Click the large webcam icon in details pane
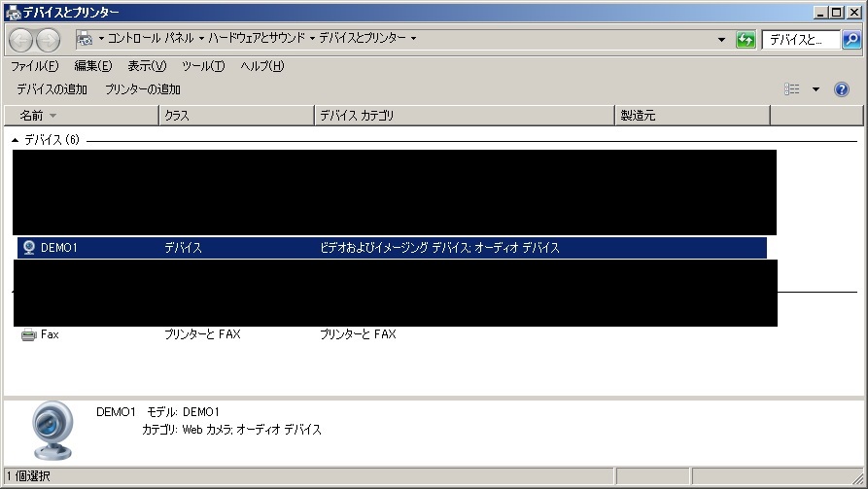 click(x=52, y=431)
